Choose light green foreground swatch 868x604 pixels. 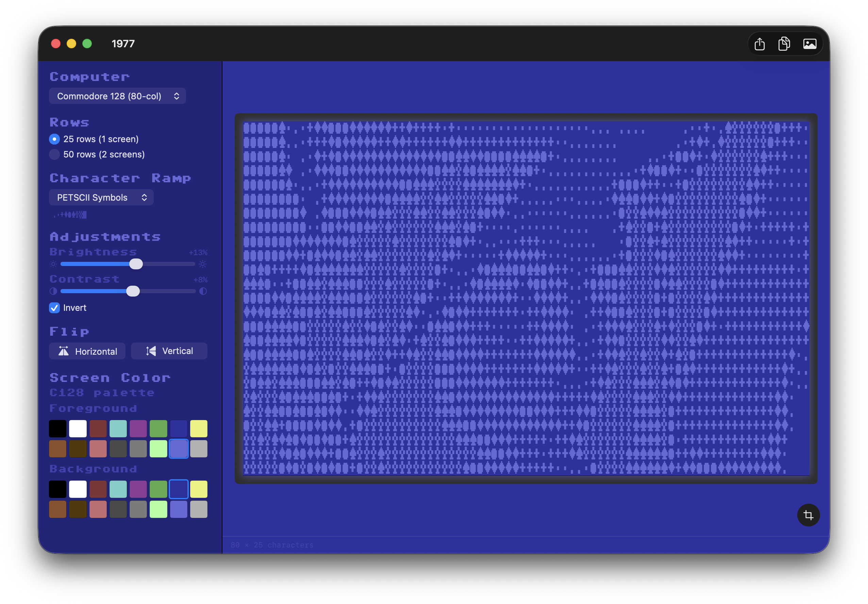(158, 449)
